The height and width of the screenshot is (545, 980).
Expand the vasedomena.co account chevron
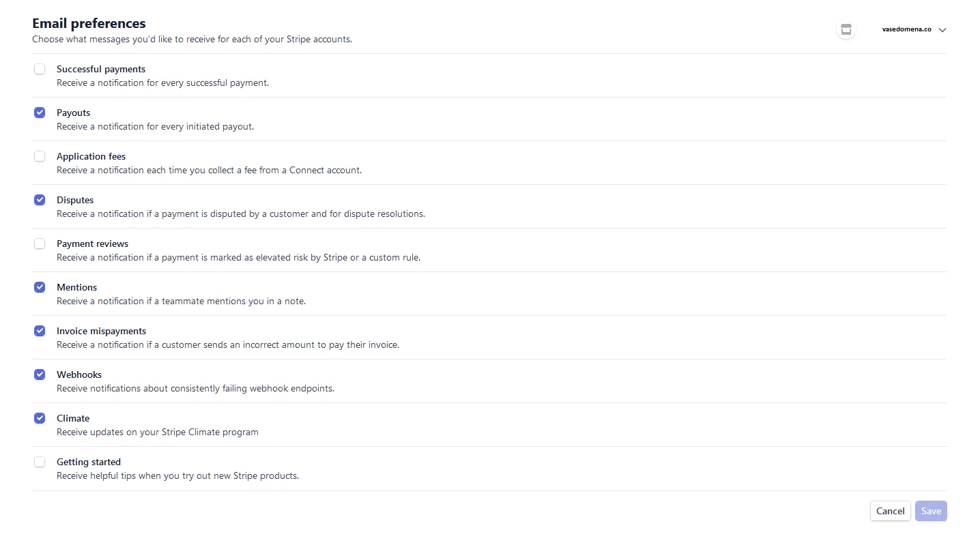coord(942,30)
